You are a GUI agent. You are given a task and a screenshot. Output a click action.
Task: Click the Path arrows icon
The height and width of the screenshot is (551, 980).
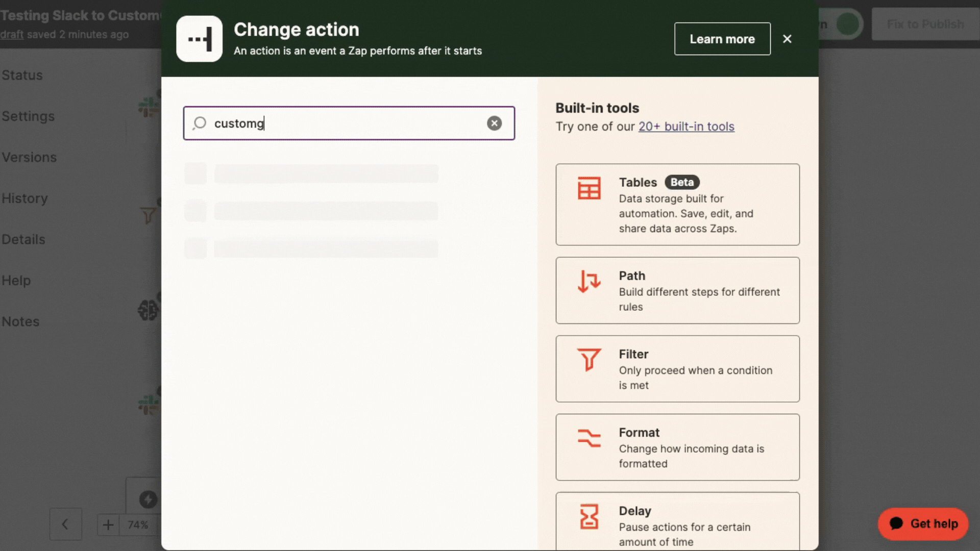pyautogui.click(x=589, y=281)
